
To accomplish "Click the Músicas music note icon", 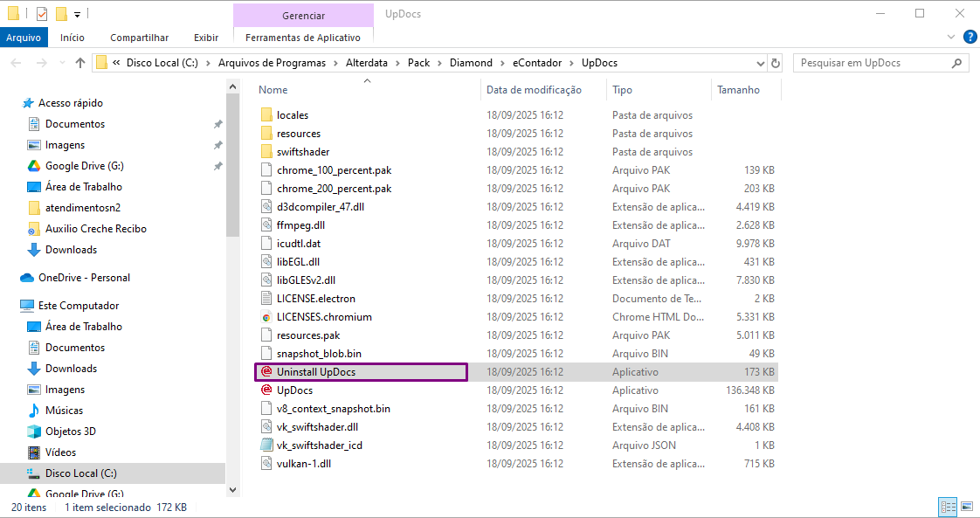I will pos(34,411).
